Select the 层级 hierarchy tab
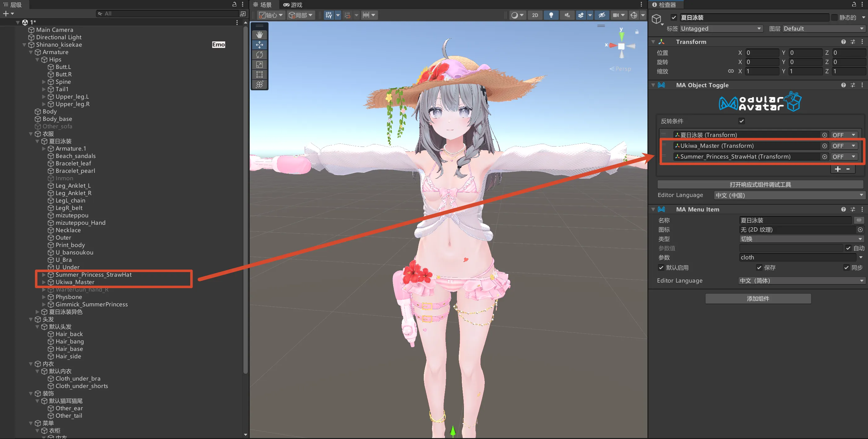868x439 pixels. point(13,5)
